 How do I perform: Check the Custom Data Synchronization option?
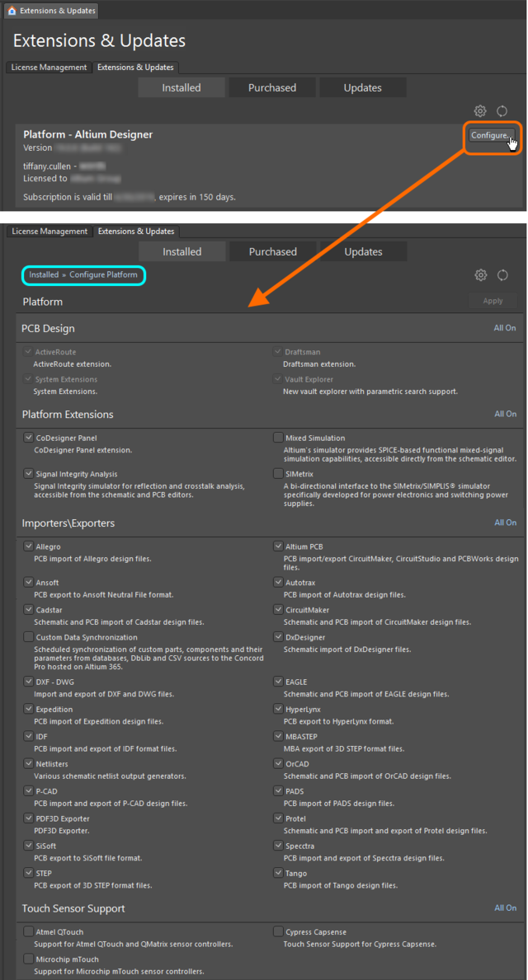point(28,636)
